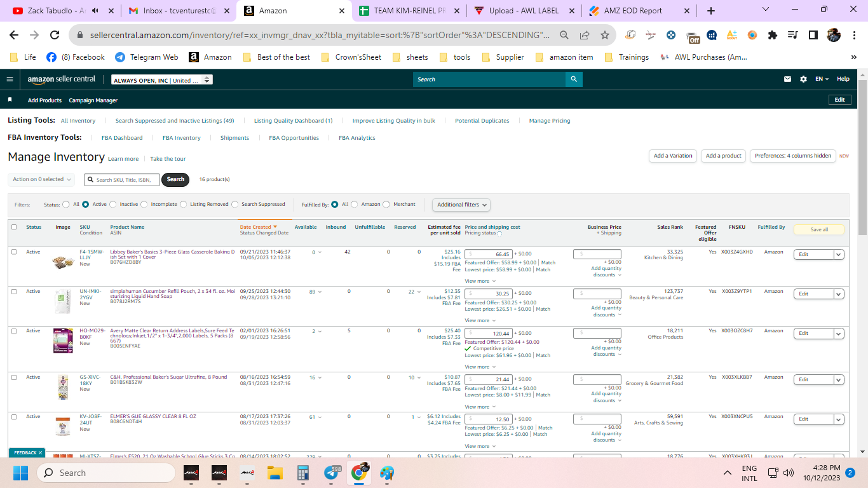Expand View more for the Avery labels pricing

pos(480,367)
